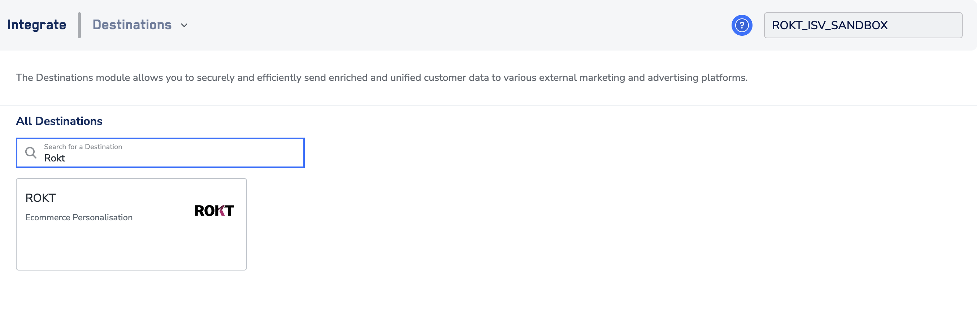Click the ROKT card title text
Screen dimensions: 980x320
point(40,198)
